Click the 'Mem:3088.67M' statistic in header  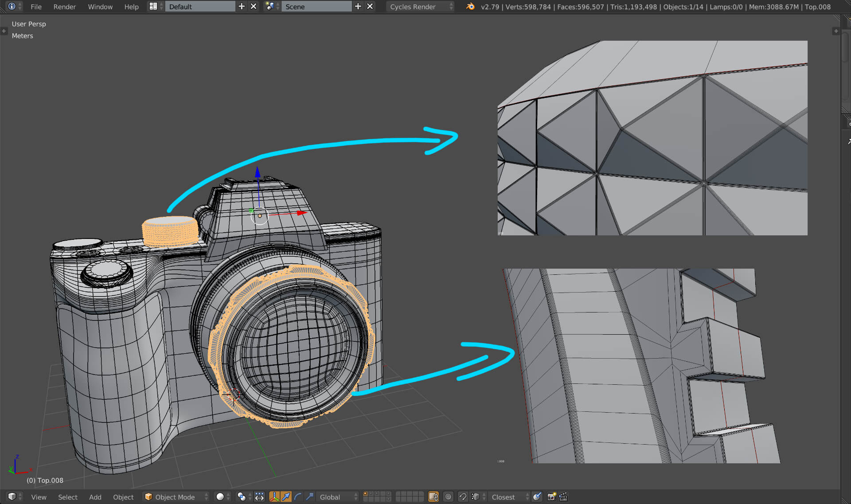click(x=774, y=7)
